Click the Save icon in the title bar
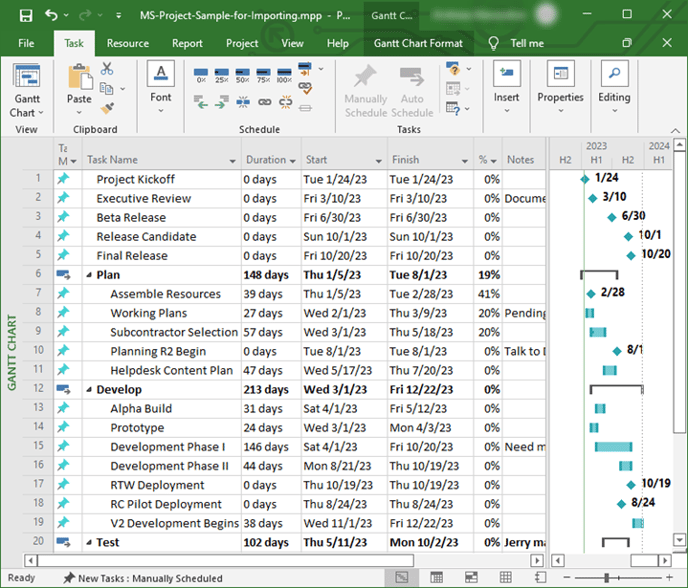Image resolution: width=688 pixels, height=588 pixels. coord(26,16)
